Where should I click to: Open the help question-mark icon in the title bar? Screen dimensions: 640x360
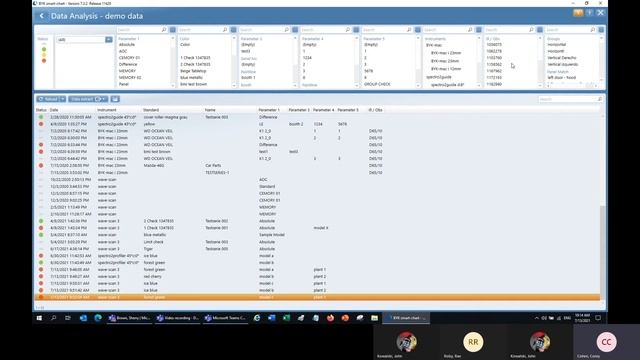pyautogui.click(x=589, y=13)
